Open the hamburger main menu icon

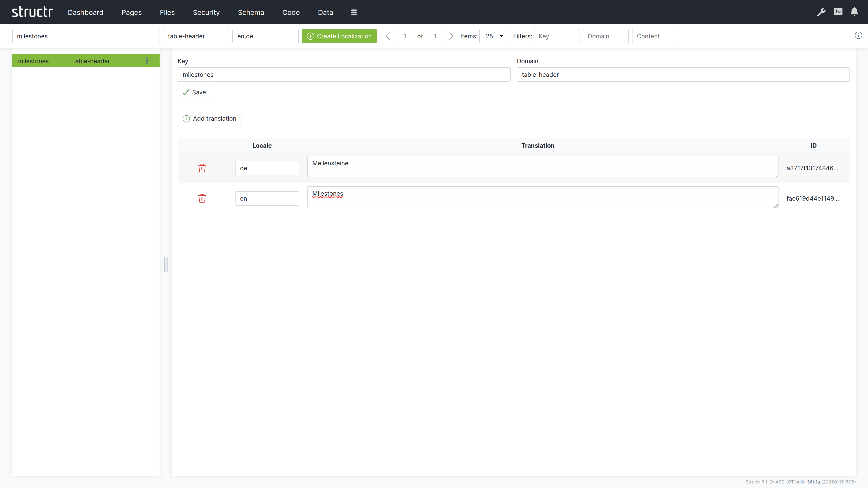pos(354,12)
